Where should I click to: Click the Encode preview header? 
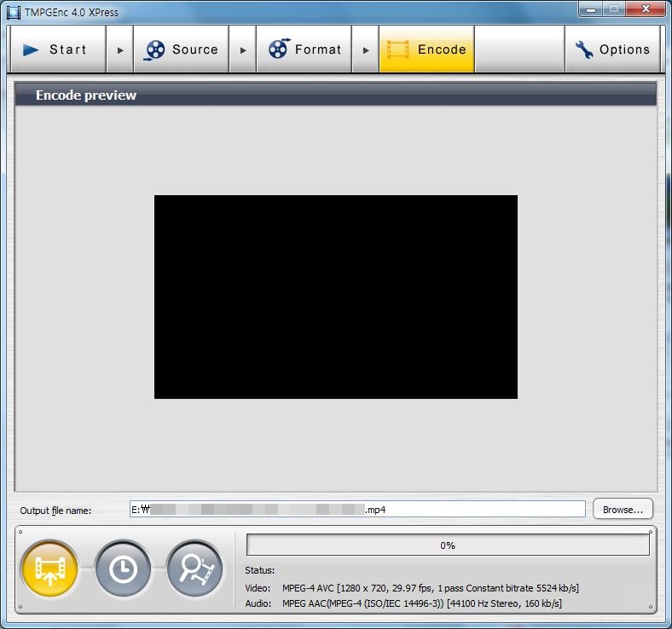point(335,95)
